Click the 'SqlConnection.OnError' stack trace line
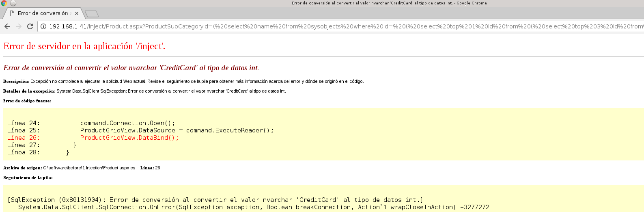This screenshot has width=644, height=212. pyautogui.click(x=254, y=207)
